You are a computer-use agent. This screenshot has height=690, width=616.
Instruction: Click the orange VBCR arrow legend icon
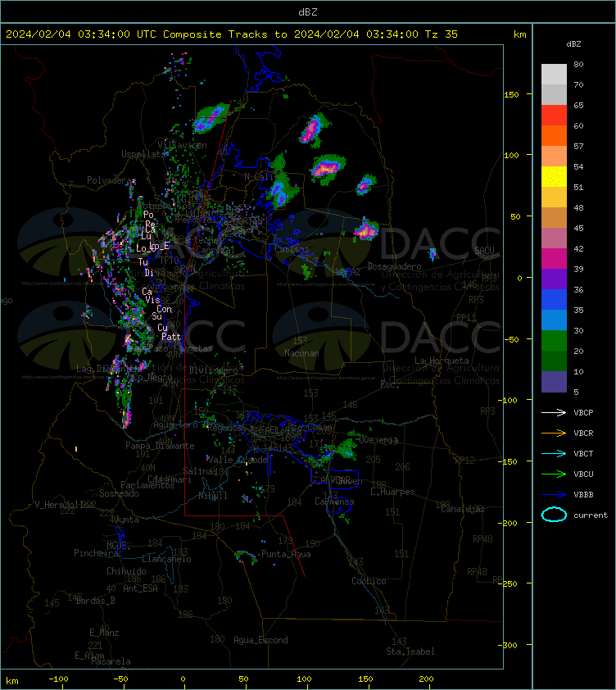(554, 433)
